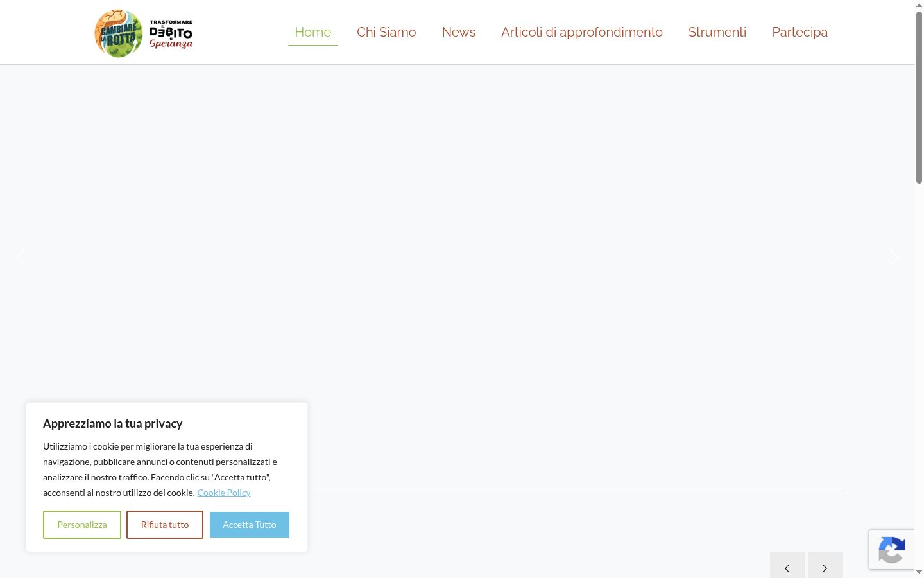924x578 pixels.
Task: Open the Partecipa menu item
Action: click(800, 32)
